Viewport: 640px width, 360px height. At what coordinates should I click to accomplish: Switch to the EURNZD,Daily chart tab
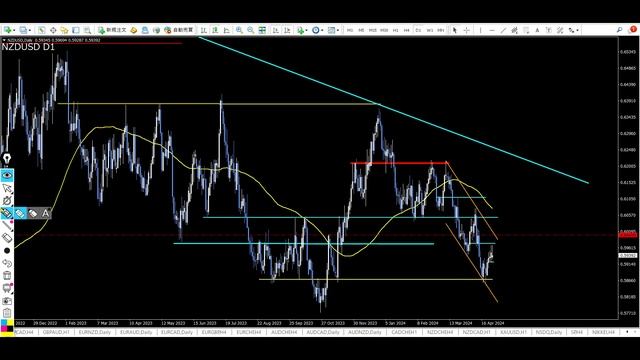coord(94,332)
